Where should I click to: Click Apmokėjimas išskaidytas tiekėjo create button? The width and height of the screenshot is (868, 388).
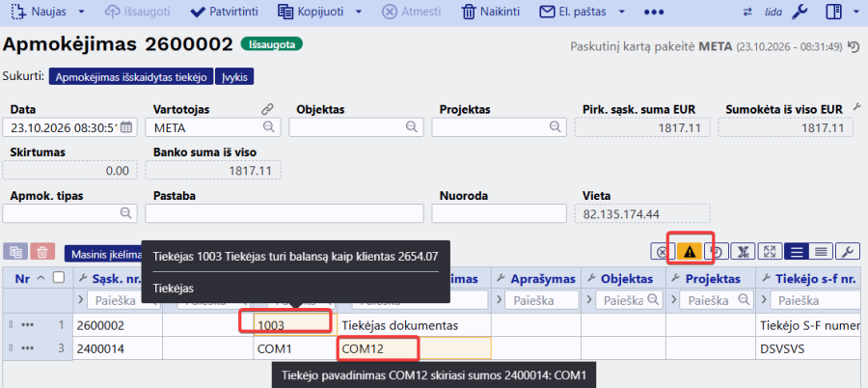tap(131, 77)
